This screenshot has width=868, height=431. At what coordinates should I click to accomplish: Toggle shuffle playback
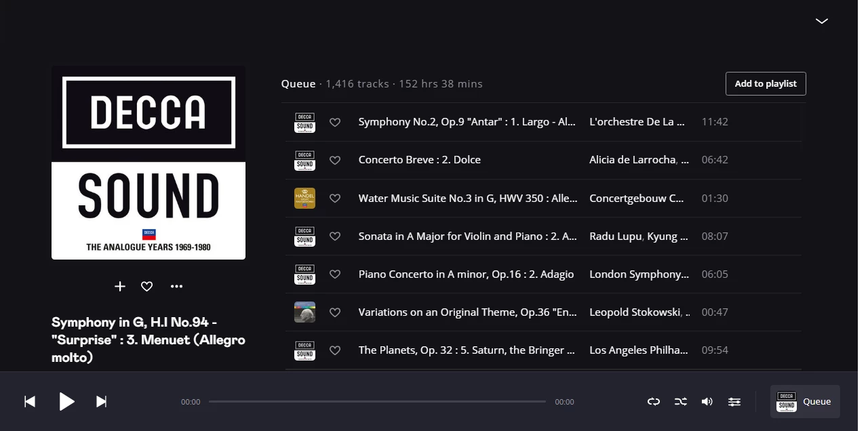[681, 402]
